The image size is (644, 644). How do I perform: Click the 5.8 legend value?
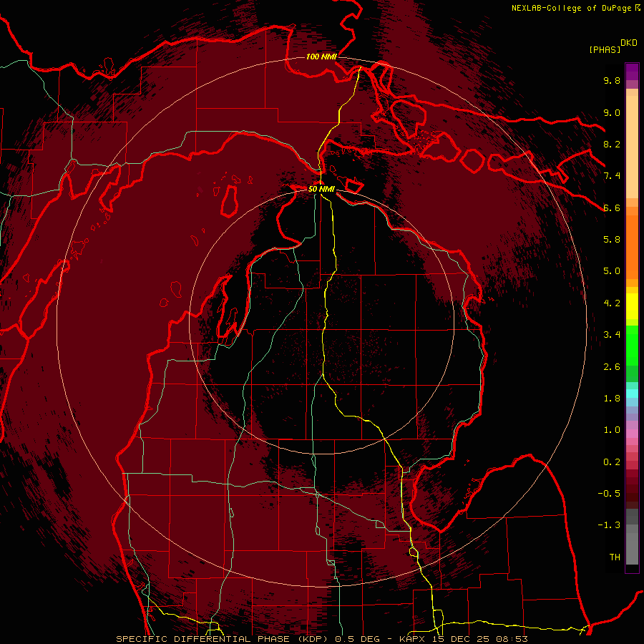point(612,240)
